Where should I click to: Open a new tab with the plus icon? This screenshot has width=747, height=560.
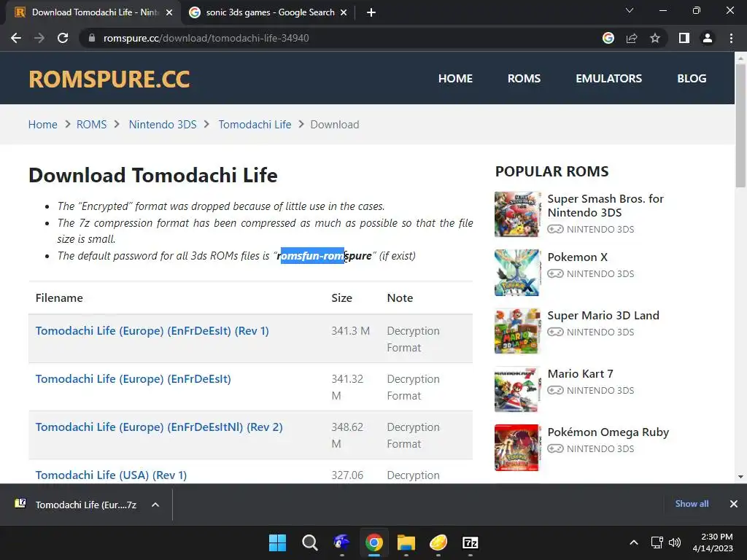(371, 12)
